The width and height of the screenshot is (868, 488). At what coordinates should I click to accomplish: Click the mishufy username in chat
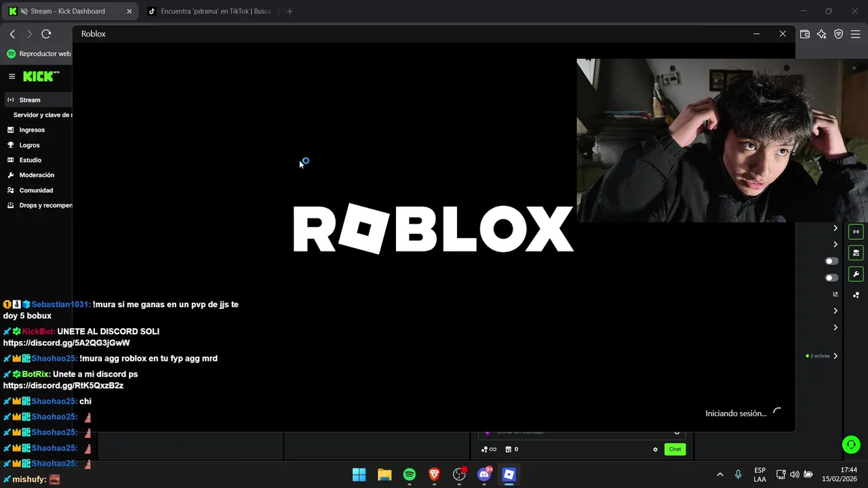click(29, 479)
